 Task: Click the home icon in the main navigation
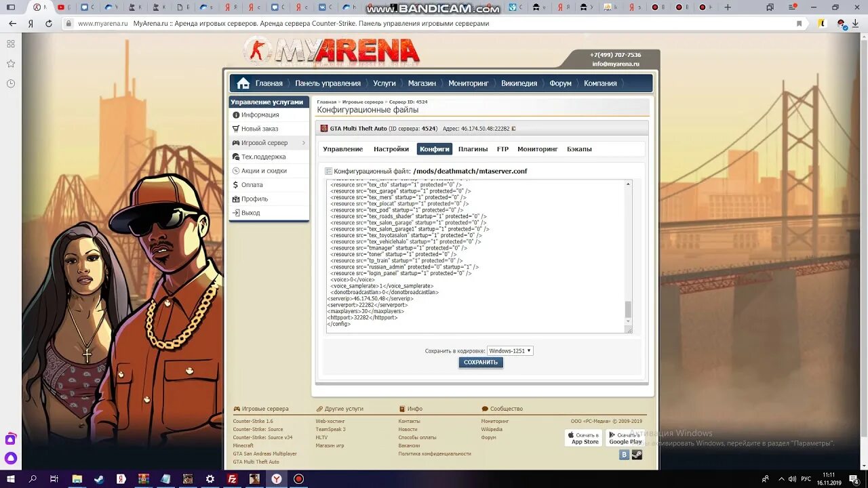tap(243, 83)
